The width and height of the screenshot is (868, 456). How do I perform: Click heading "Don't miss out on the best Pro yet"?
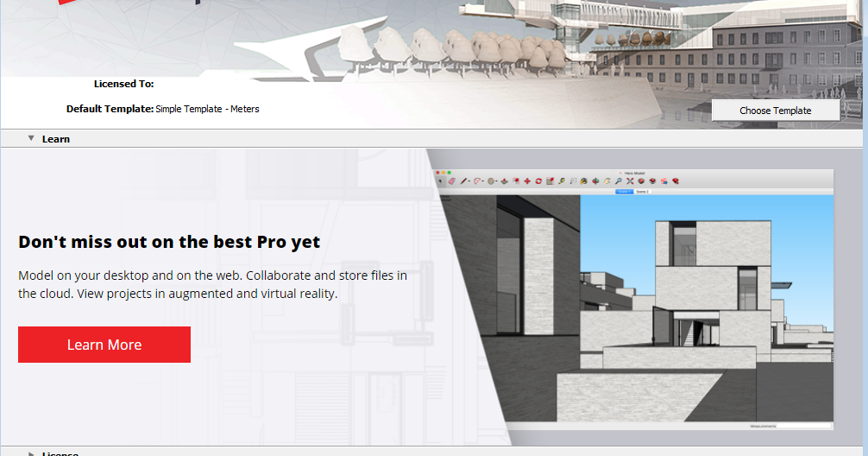169,242
